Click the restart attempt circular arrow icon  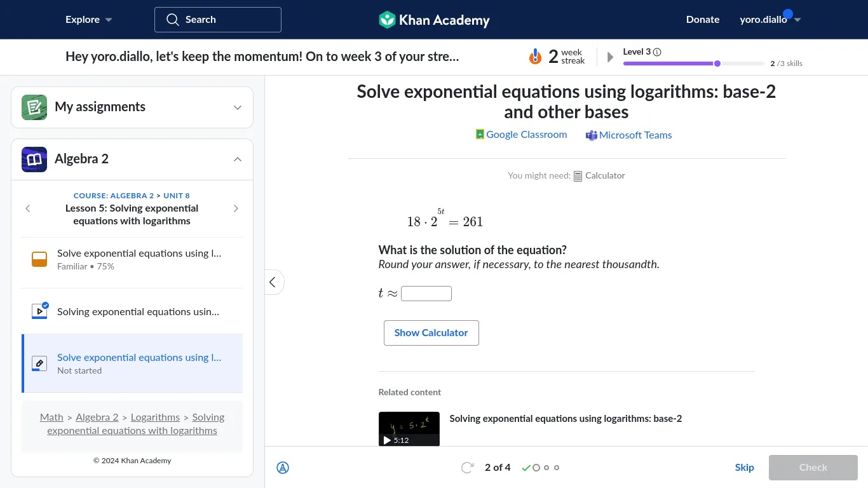click(x=467, y=467)
